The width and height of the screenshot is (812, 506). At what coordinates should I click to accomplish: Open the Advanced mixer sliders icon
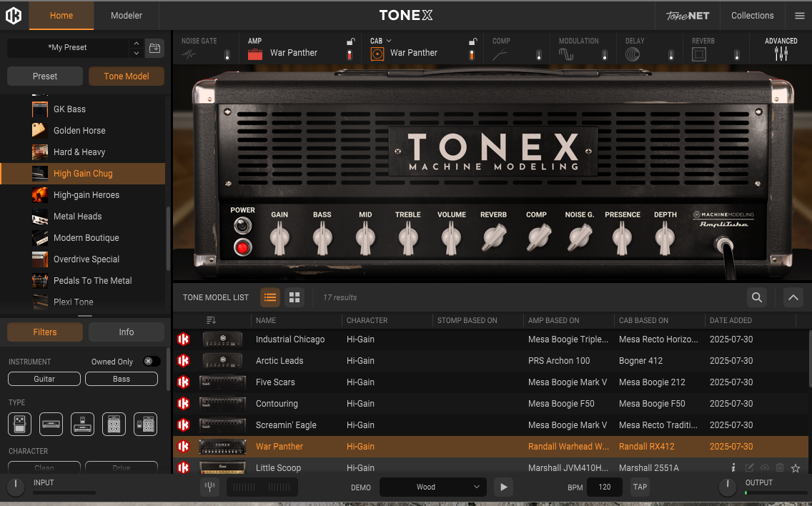(x=781, y=54)
